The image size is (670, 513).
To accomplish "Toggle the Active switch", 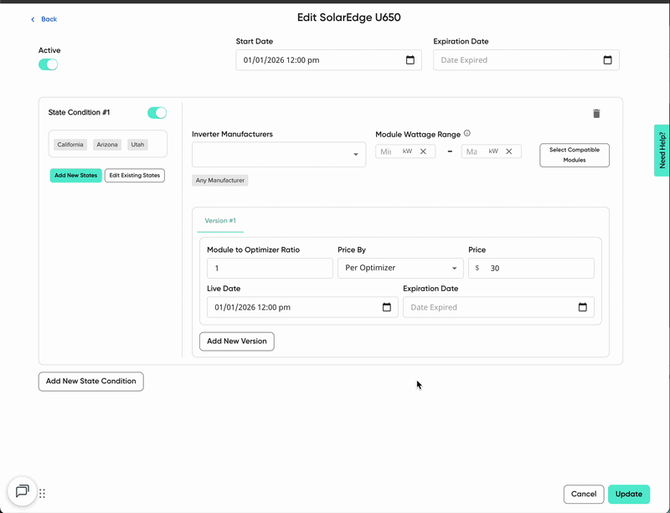I will coord(48,64).
